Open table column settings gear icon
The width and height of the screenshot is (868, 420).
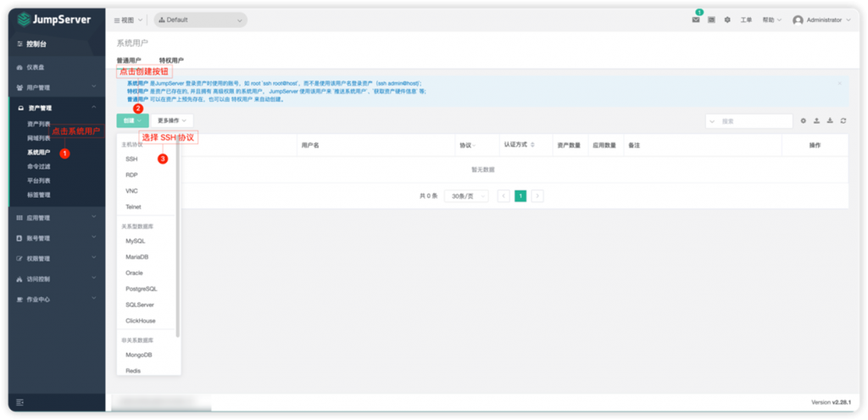804,120
